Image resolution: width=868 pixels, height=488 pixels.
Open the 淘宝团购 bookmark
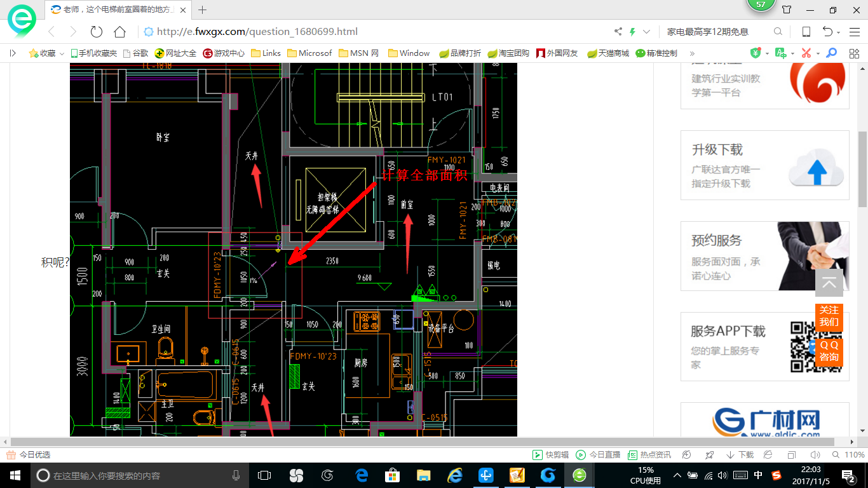[508, 53]
